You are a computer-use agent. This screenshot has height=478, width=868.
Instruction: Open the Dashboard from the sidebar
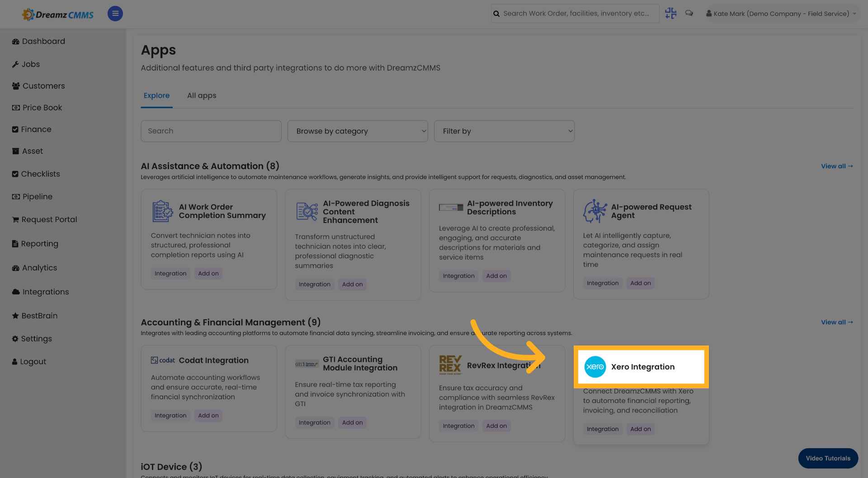(x=43, y=41)
